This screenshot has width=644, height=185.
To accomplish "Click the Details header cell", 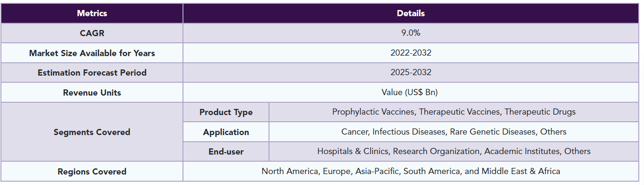I will (x=411, y=13).
